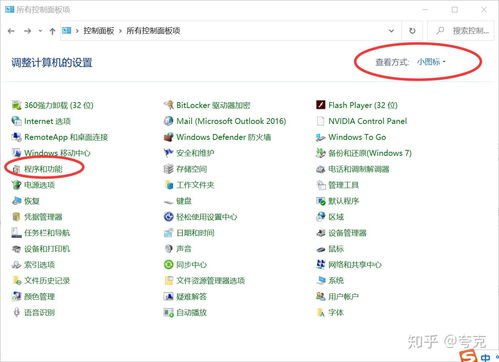The image size is (499, 362).
Task: Open the 索引选项 icon
Action: [16, 265]
